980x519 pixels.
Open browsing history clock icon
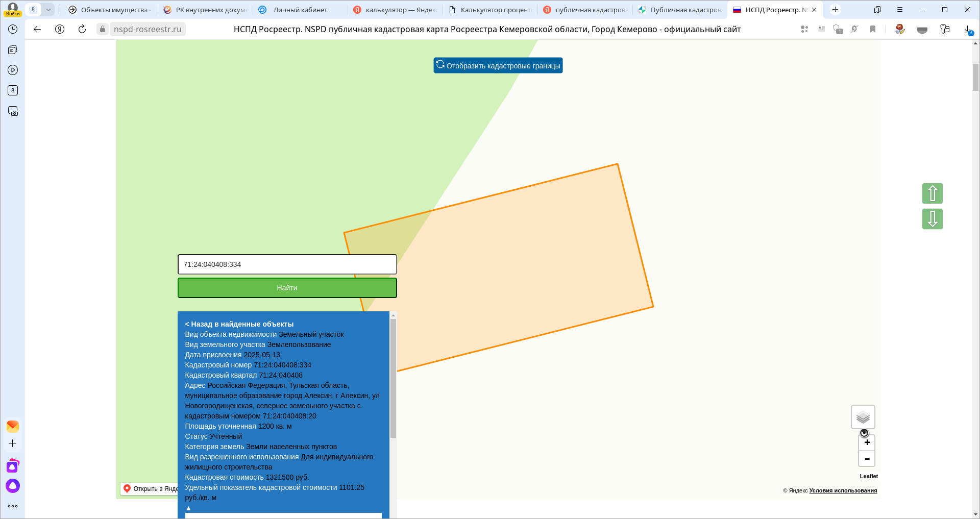13,30
